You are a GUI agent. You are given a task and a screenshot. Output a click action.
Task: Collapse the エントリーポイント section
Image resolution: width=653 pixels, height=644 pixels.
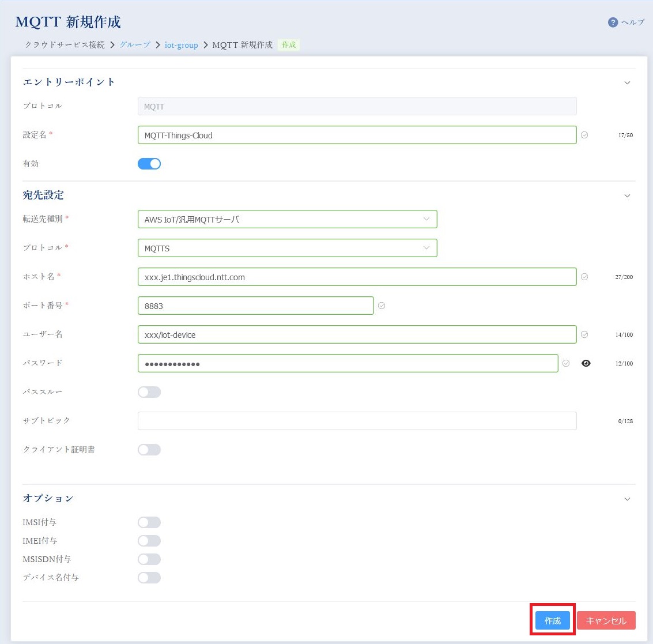(627, 82)
